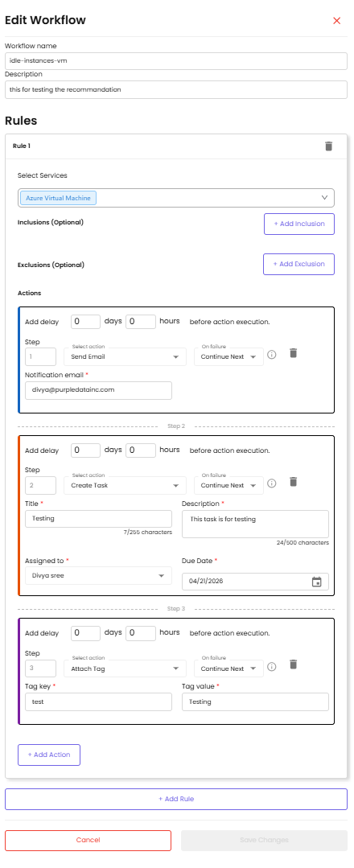Set delay days for Attach Tag step

click(86, 633)
